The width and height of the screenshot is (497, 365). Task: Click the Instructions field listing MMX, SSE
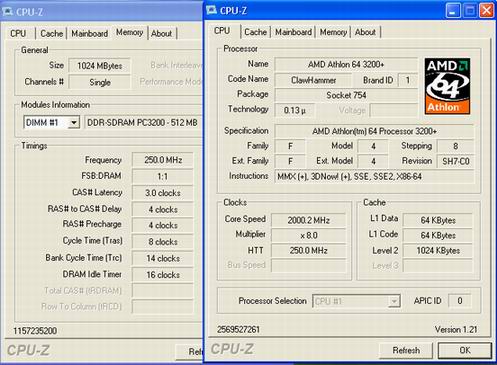[374, 177]
